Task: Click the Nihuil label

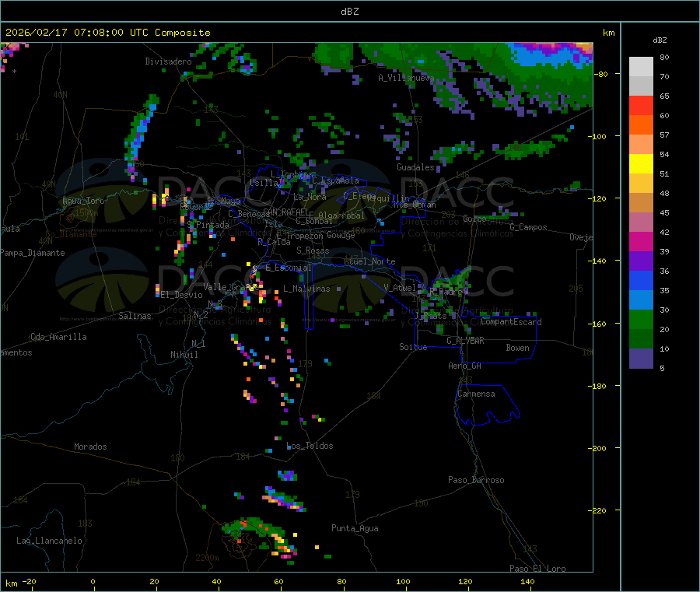Action: point(184,355)
